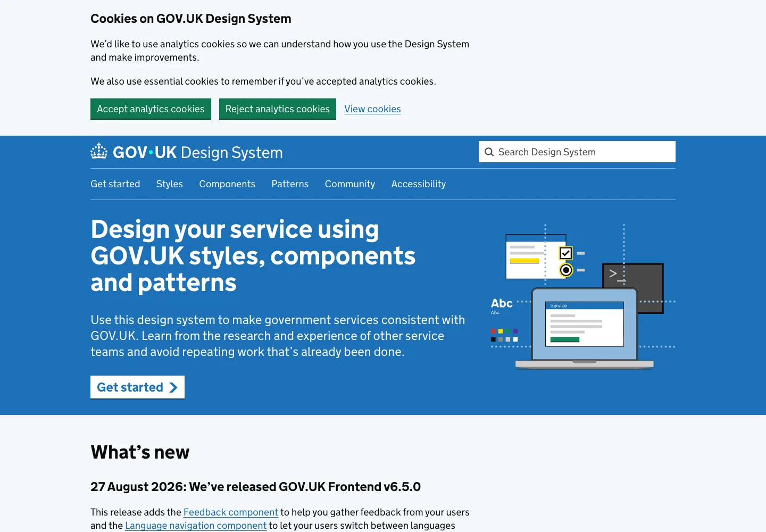This screenshot has width=766, height=532.
Task: Click the 'What's new' heading
Action: tap(140, 452)
